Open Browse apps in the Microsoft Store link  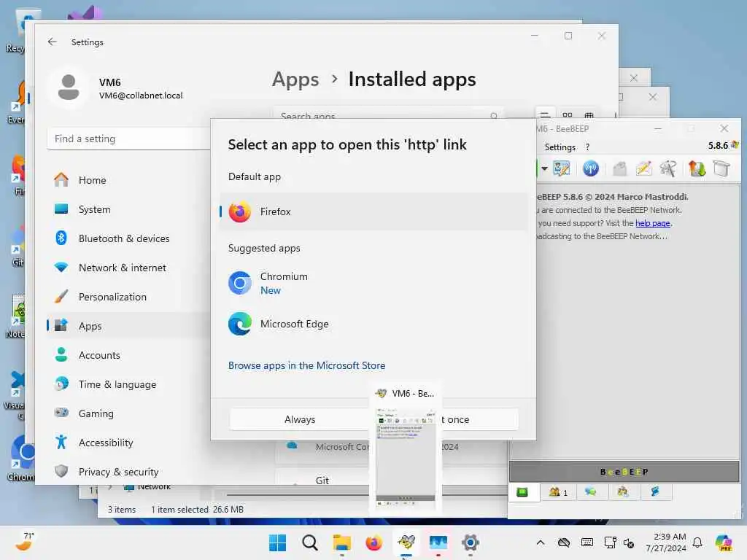pos(306,365)
